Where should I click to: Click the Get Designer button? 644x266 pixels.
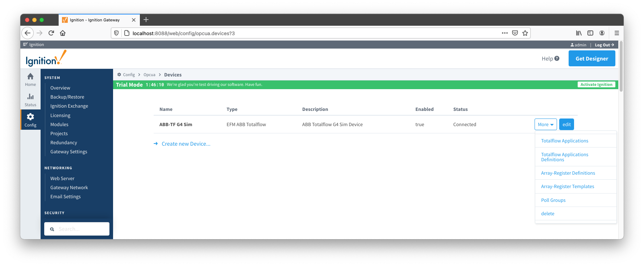592,58
